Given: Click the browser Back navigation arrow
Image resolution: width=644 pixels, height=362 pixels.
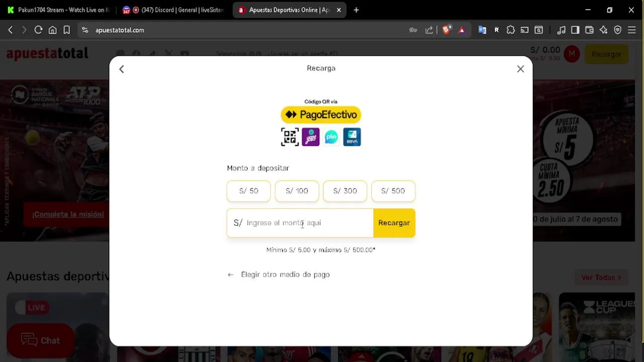Looking at the screenshot, I should click(11, 30).
